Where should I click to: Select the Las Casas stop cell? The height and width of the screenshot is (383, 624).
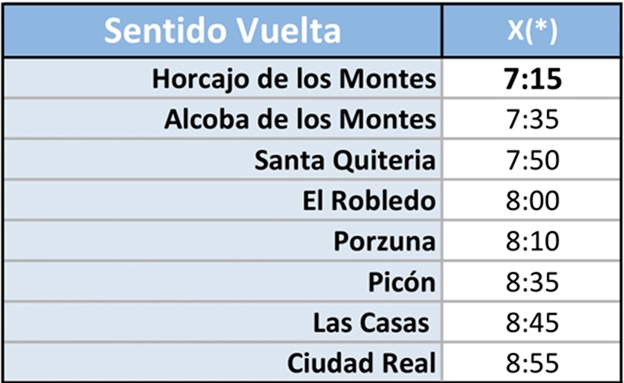222,322
